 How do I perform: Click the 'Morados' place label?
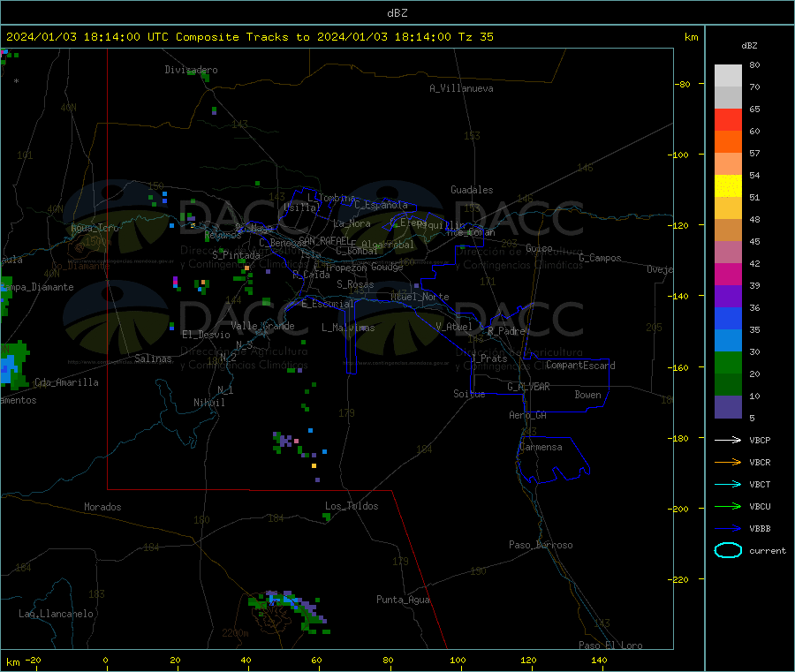102,507
